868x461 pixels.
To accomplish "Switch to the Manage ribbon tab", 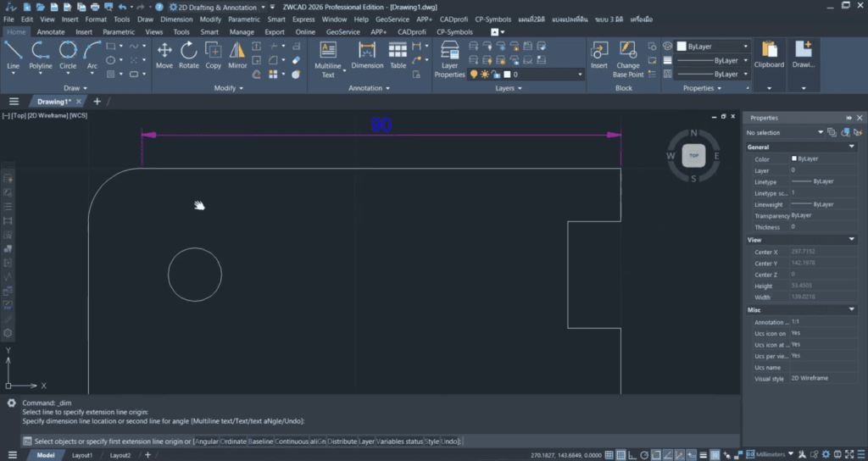I will click(242, 32).
